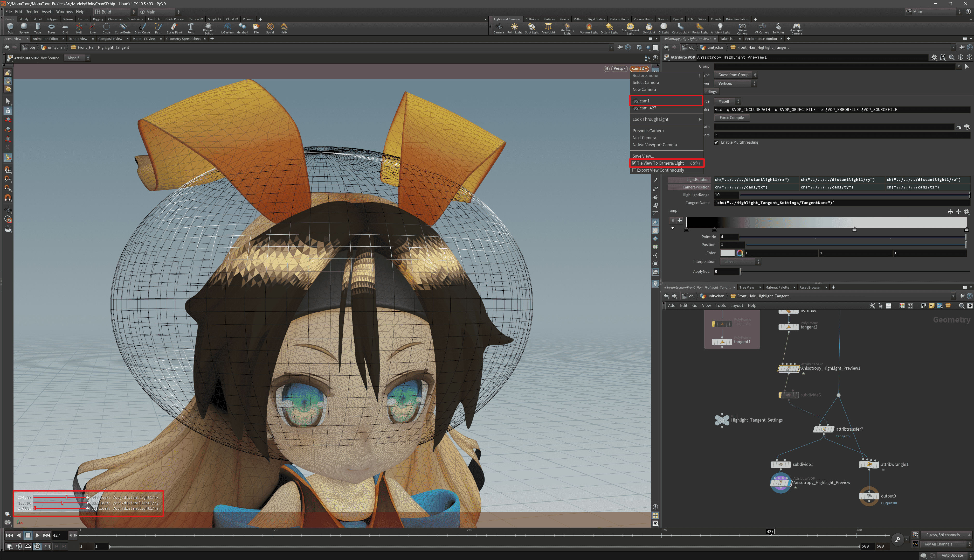Screen dimensions: 974x560
Task: Toggle the viewport lock icon beside Persp
Action: pos(607,68)
